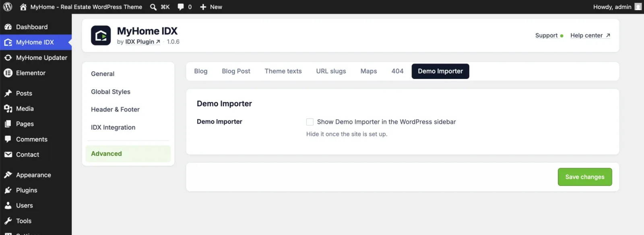This screenshot has height=235, width=644.
Task: Click the Help center external arrow icon
Action: tap(608, 35)
